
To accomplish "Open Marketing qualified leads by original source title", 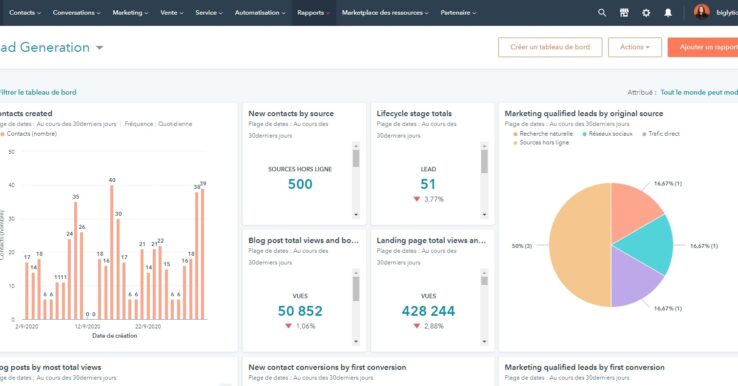I will 584,113.
